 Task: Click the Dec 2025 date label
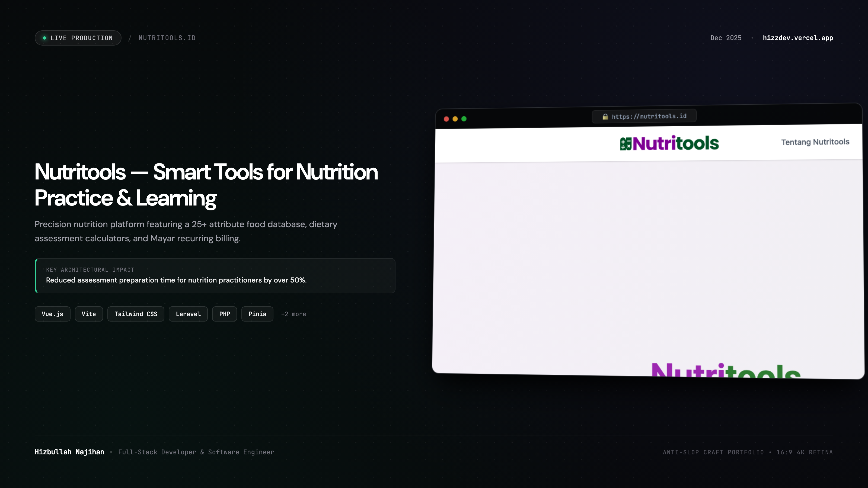tap(726, 38)
